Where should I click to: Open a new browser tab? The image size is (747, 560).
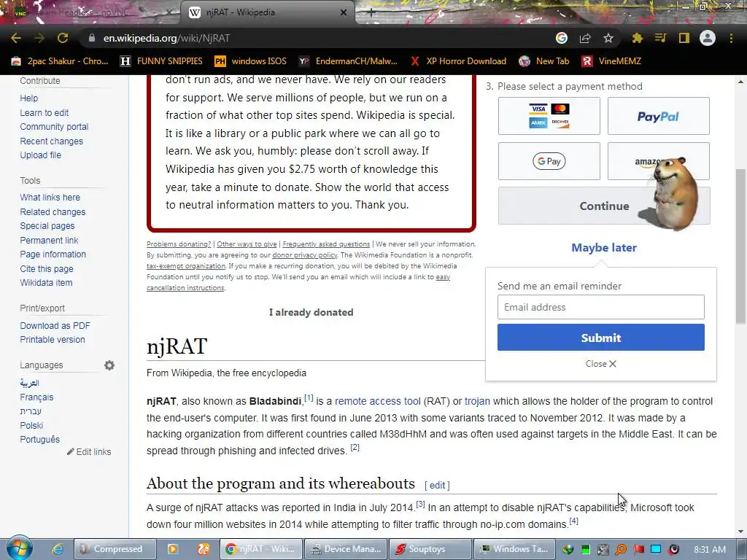[371, 12]
